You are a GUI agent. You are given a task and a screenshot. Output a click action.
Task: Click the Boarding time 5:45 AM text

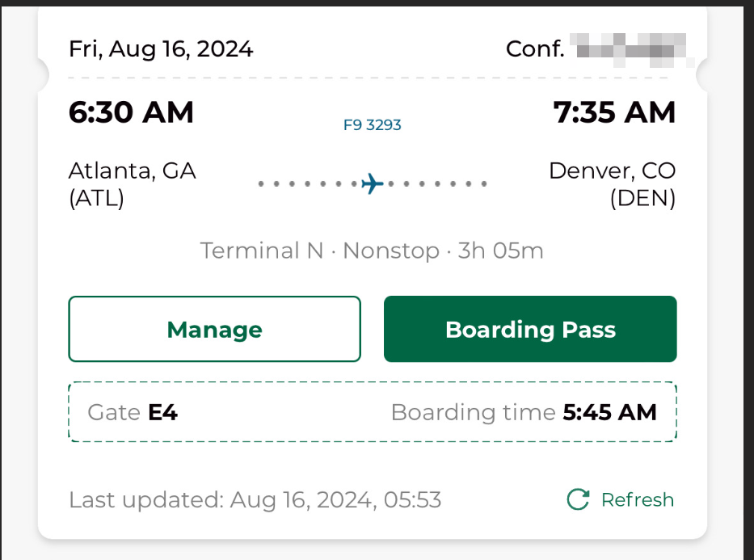524,412
